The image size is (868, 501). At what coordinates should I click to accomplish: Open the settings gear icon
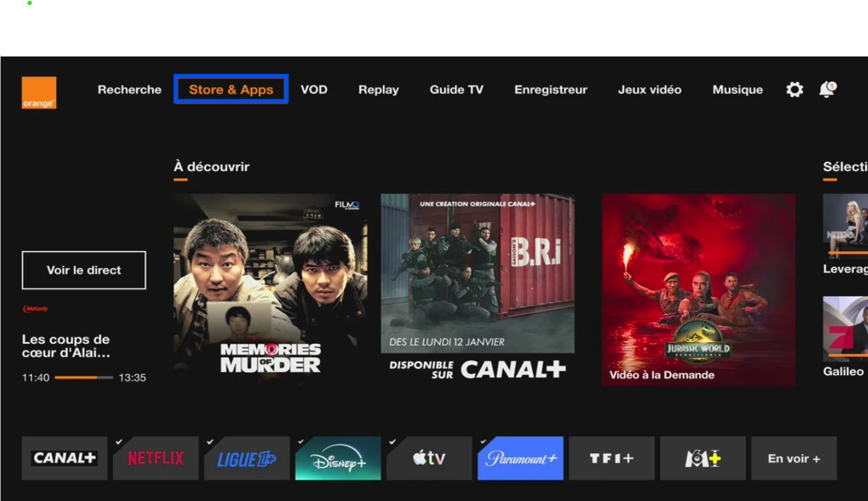tap(795, 90)
